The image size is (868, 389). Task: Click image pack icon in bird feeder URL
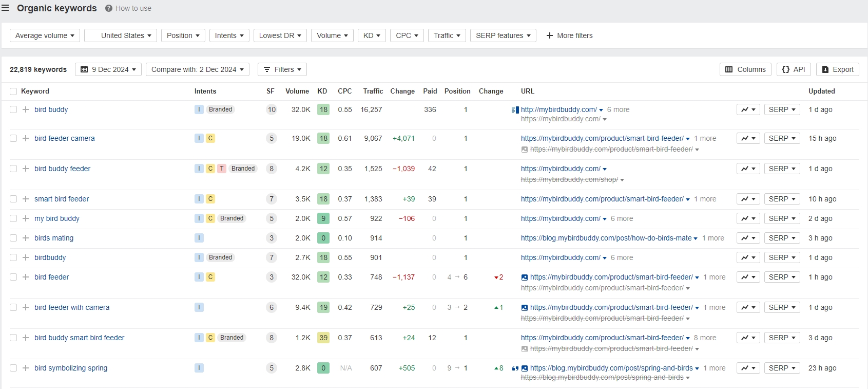525,277
